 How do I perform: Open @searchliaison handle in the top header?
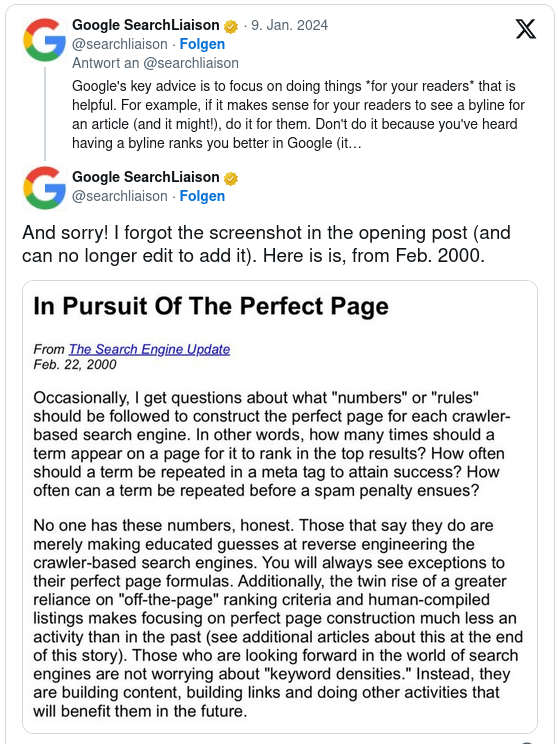point(120,44)
